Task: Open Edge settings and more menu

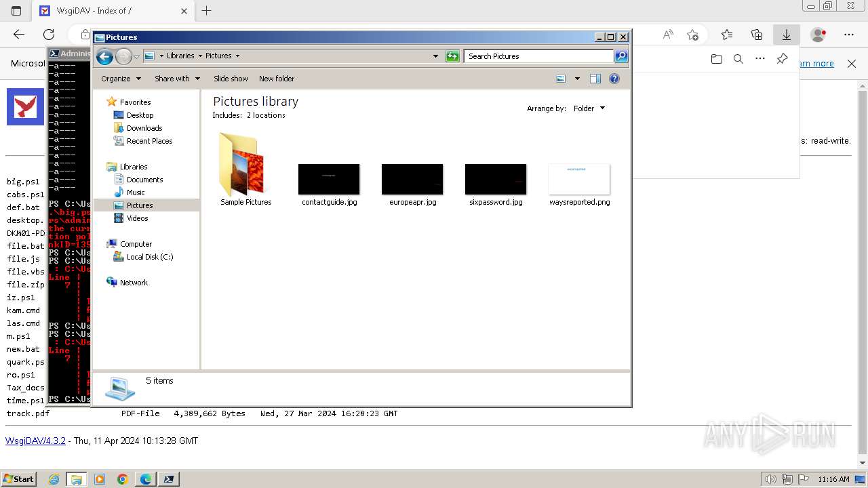Action: click(x=849, y=35)
